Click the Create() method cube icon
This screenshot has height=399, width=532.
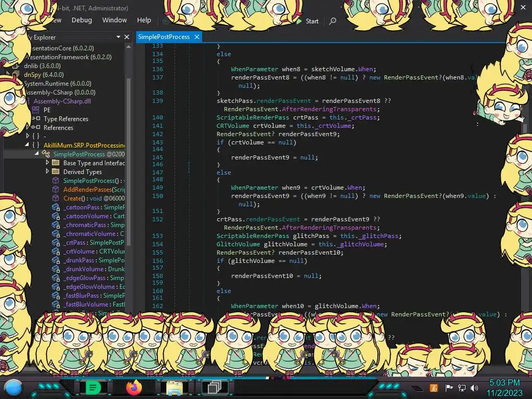(x=56, y=198)
